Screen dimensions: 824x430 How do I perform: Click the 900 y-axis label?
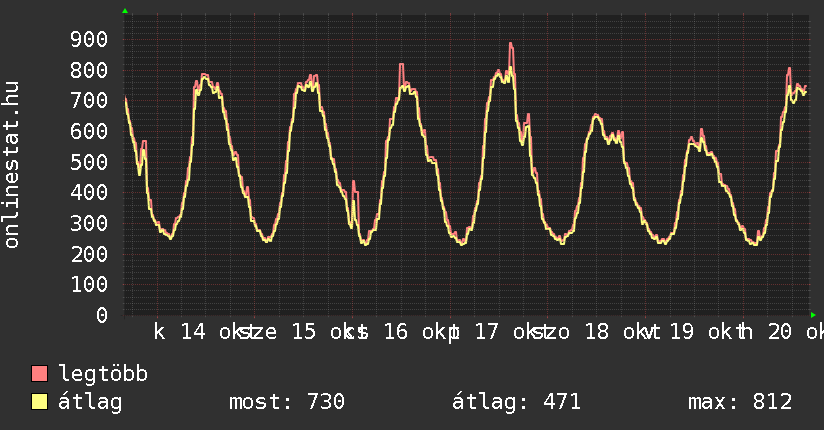click(88, 39)
